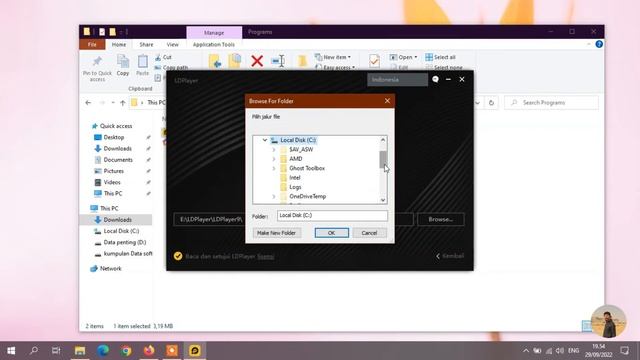Viewport: 640px width, 360px height.
Task: Click the Rename ribbon icon
Action: pyautogui.click(x=278, y=61)
